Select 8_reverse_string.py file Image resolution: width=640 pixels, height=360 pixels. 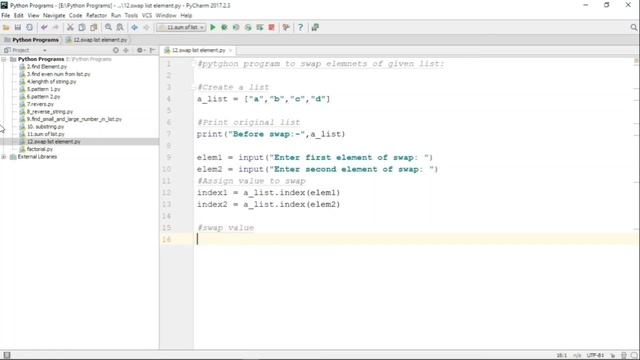pyautogui.click(x=50, y=111)
